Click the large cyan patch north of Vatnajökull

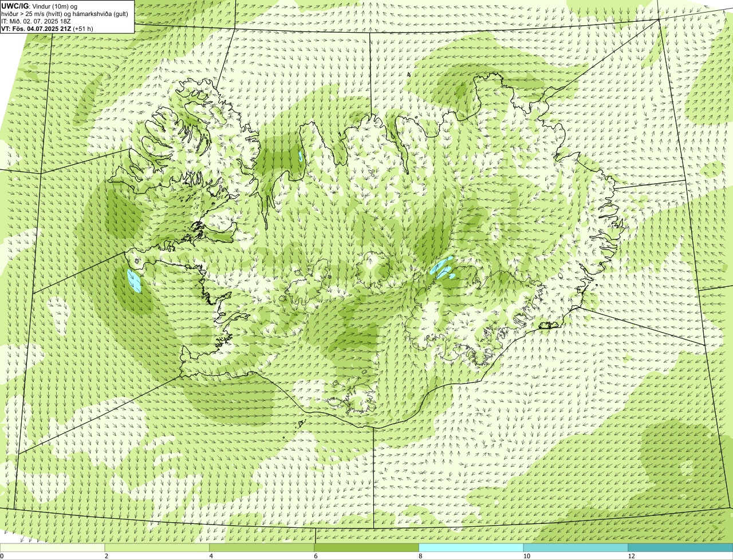point(443,268)
